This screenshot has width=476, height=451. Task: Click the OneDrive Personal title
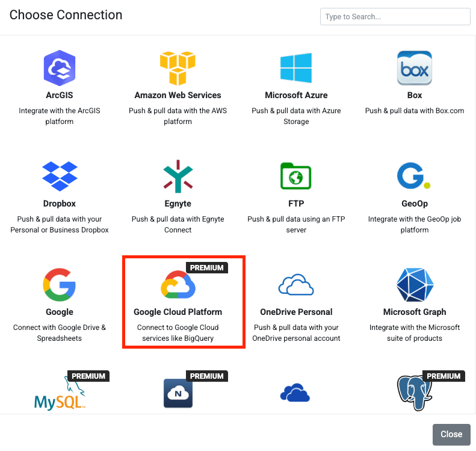click(296, 312)
